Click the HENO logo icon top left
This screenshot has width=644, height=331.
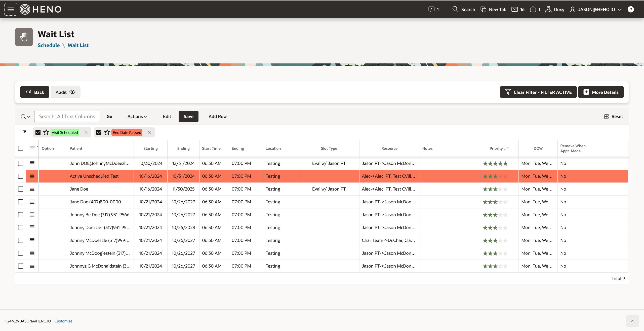pyautogui.click(x=25, y=9)
